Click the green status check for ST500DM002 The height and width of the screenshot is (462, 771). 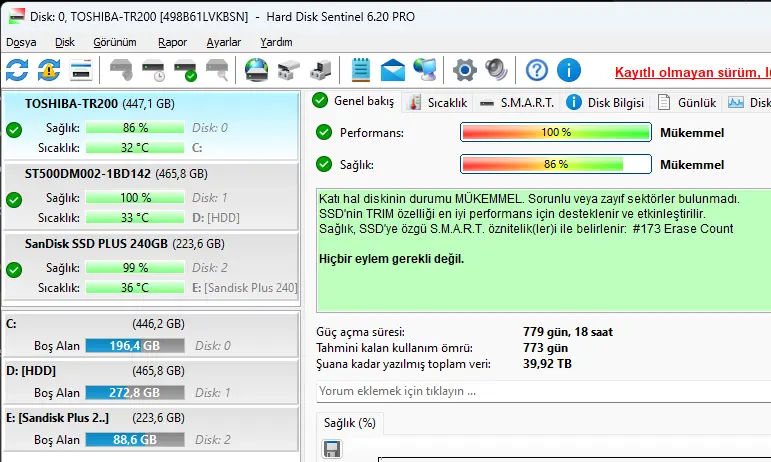14,200
